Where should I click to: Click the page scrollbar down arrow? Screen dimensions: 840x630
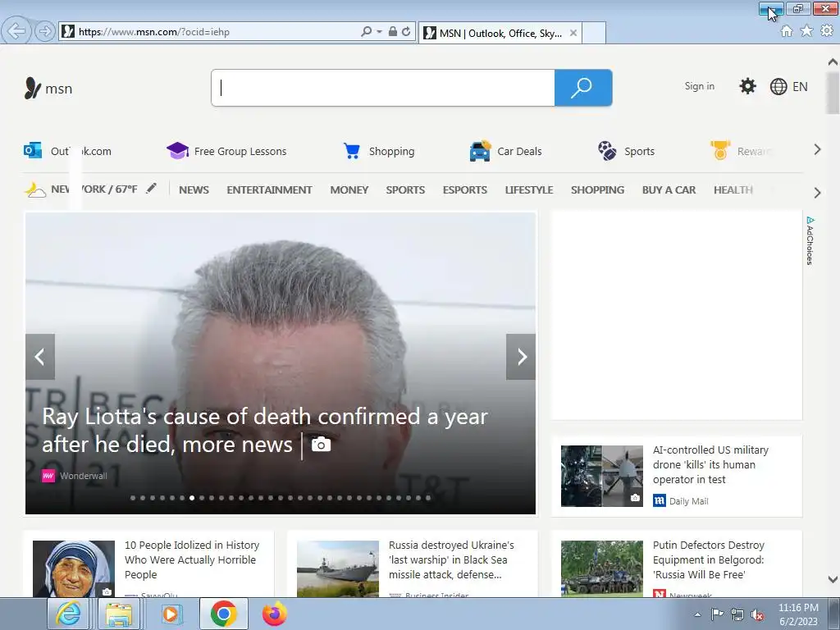(x=833, y=579)
